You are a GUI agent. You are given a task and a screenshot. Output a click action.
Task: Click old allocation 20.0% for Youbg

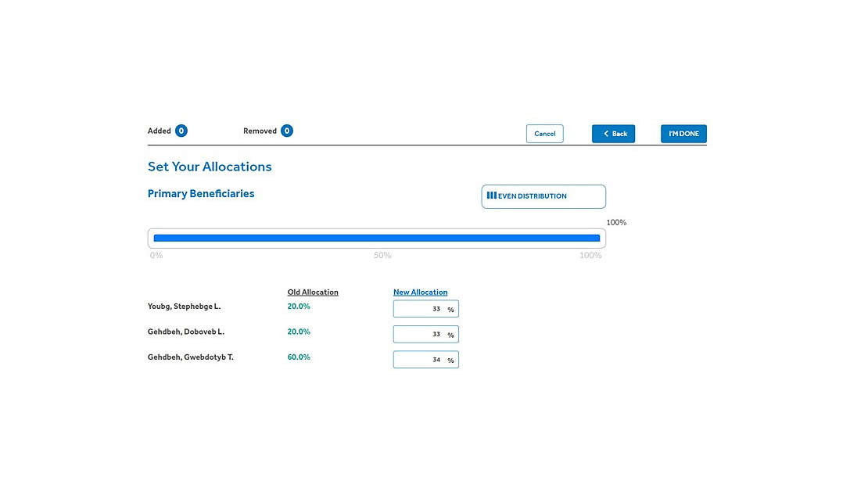299,307
